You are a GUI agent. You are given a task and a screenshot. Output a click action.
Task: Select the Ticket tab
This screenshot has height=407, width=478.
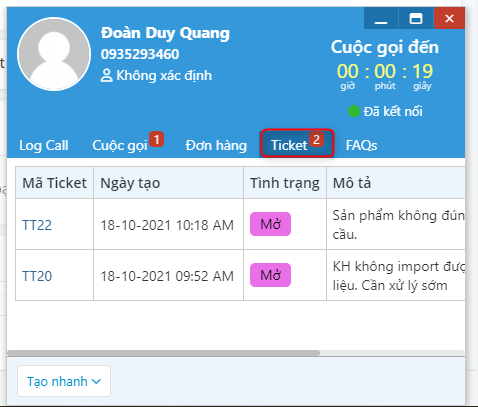click(297, 143)
